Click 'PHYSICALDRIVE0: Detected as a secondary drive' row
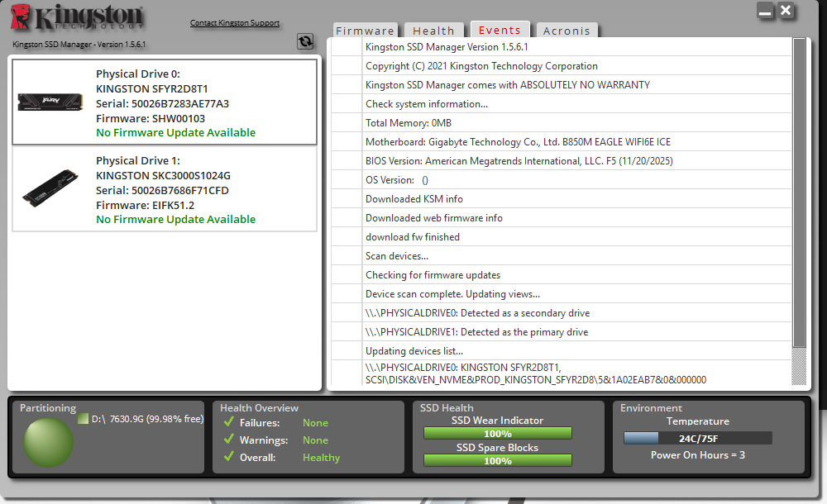 click(x=562, y=312)
